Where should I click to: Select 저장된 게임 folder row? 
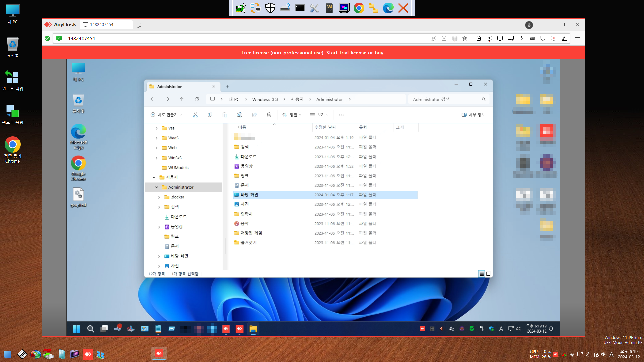click(x=325, y=233)
